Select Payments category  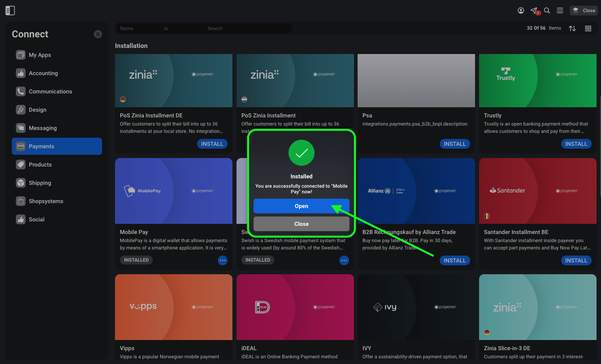57,146
